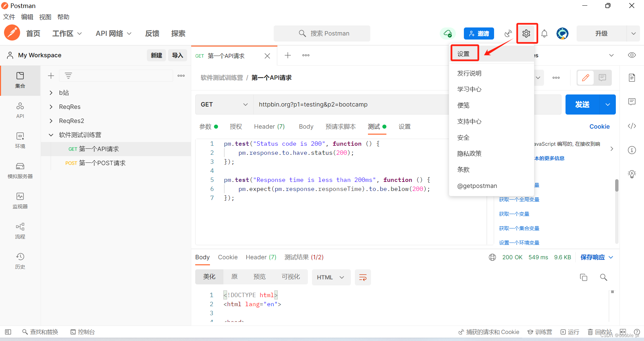Toggle sidebar with bottom-left icon
644x341 pixels.
pos(8,332)
